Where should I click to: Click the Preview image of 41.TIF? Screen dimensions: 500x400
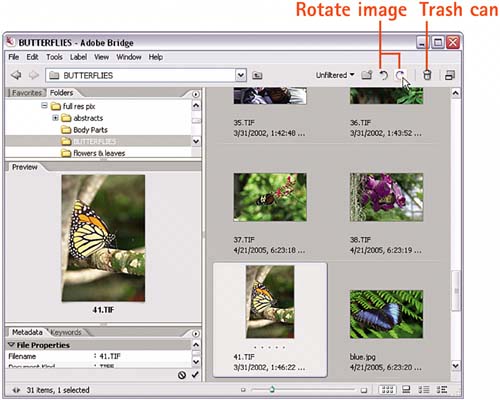[x=103, y=238]
